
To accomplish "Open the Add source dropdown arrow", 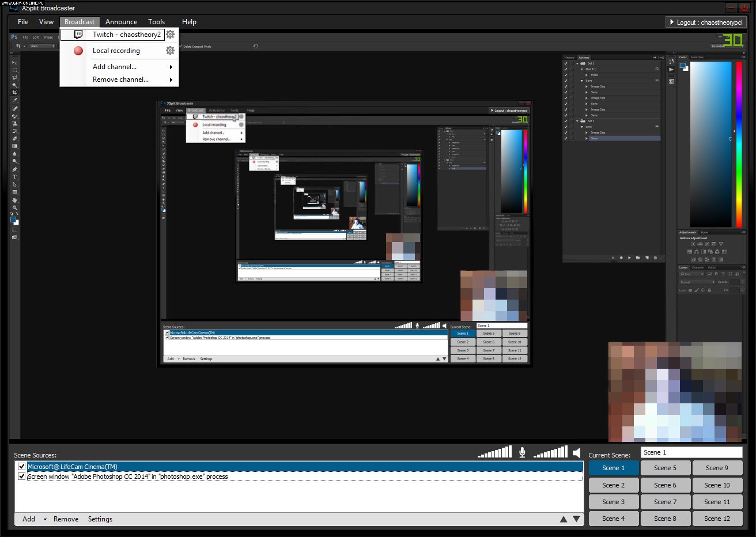I will tap(45, 519).
